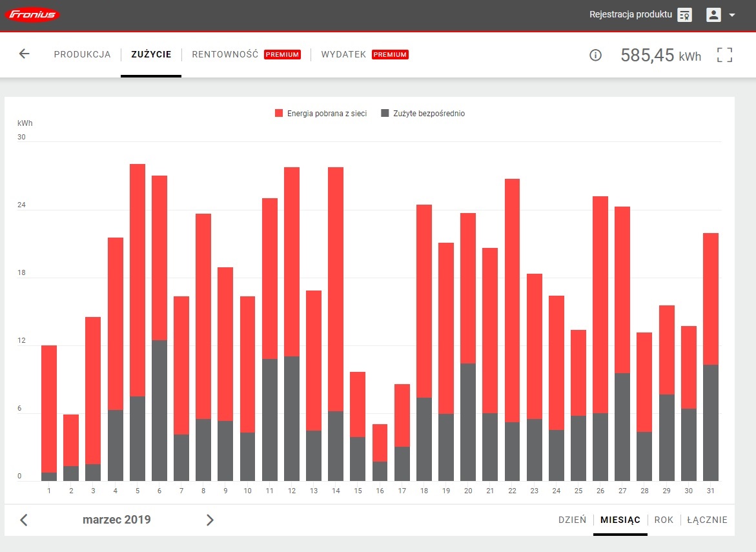Screen dimensions: 756x552
Task: Switch to Rok view
Action: coord(664,520)
